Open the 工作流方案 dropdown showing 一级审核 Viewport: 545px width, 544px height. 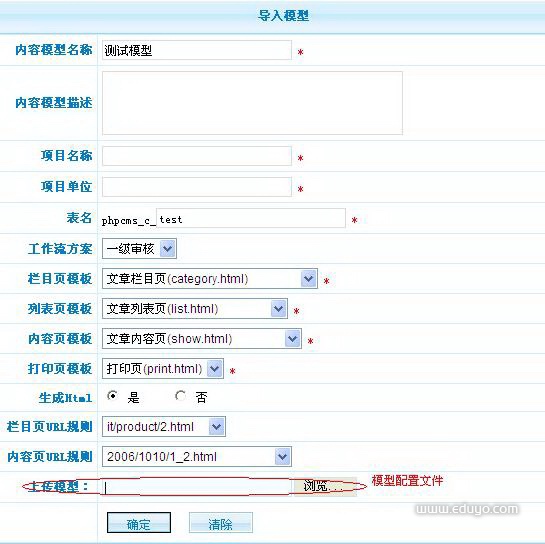point(139,249)
